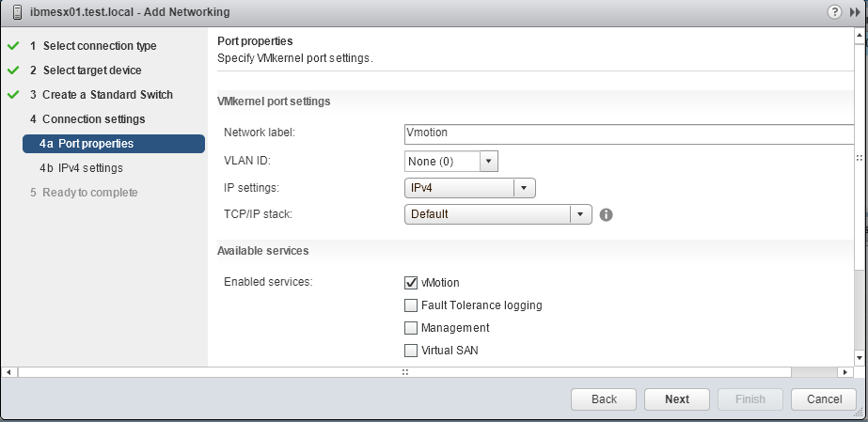Expand the TCP/IP stack Default dropdown

click(498, 214)
